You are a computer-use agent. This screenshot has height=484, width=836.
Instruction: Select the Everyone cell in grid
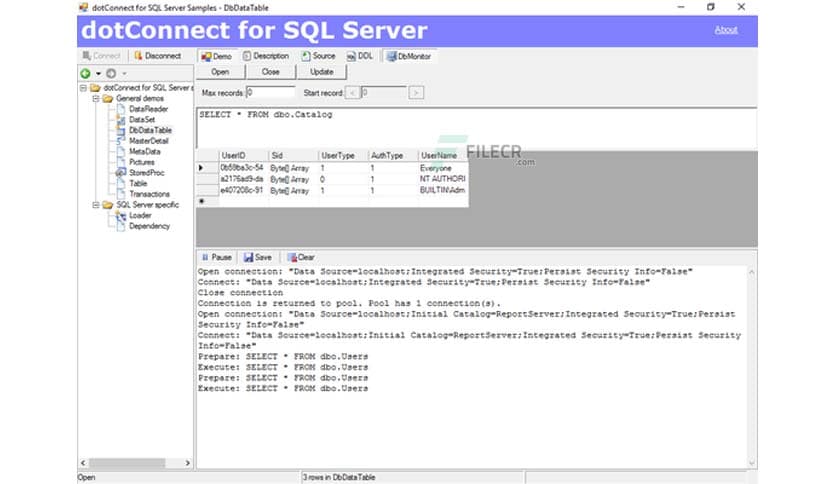pos(443,168)
